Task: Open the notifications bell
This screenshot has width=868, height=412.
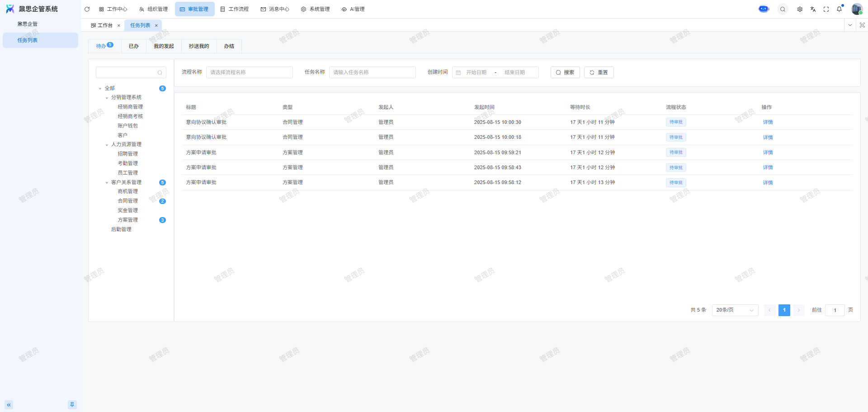Action: tap(839, 9)
